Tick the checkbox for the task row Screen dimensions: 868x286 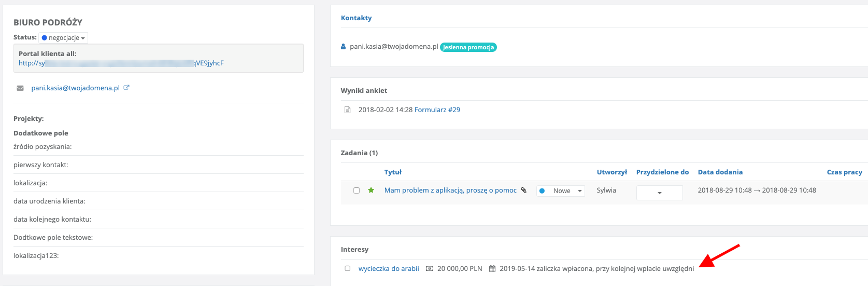357,190
